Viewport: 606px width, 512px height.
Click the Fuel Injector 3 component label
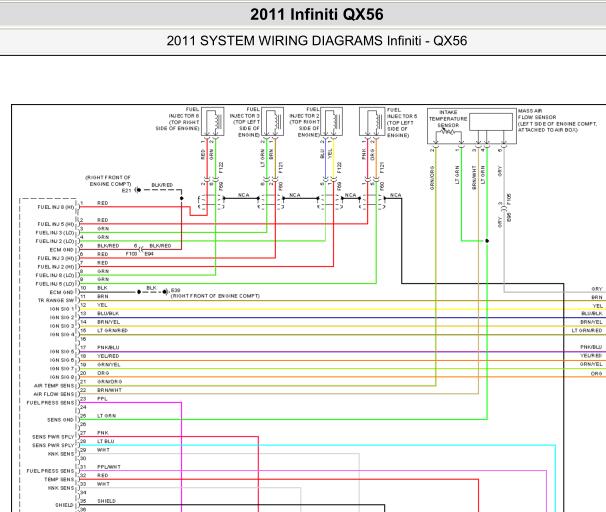[x=245, y=122]
